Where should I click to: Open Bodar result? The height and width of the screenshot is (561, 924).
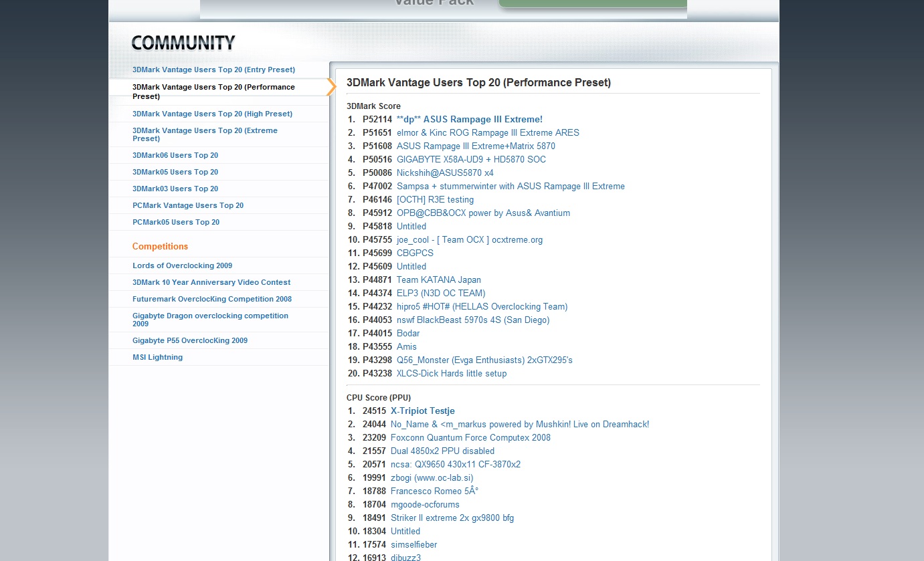(x=408, y=333)
